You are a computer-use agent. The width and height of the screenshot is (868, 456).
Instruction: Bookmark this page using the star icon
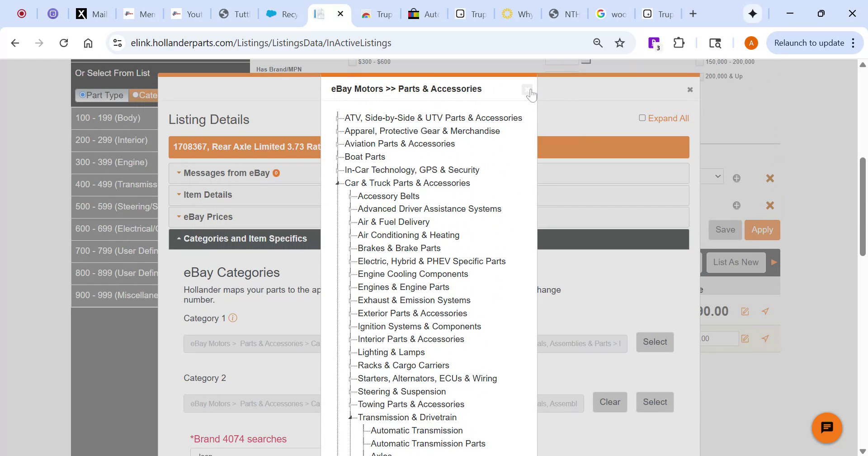(619, 43)
